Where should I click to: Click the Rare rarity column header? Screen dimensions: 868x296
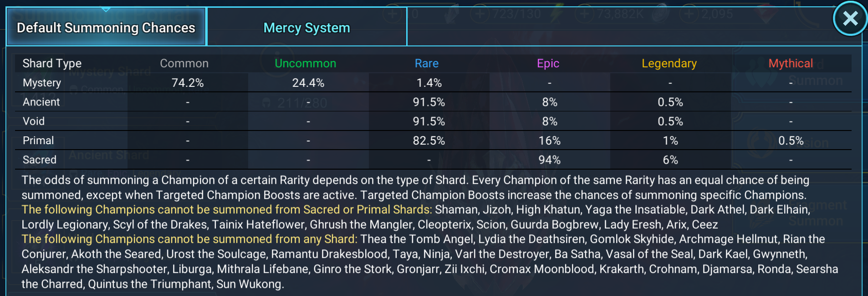[427, 63]
